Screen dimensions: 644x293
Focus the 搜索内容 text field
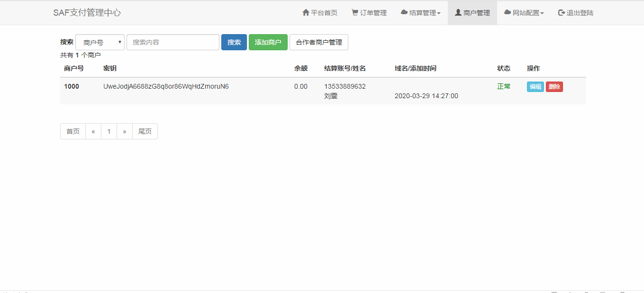click(x=173, y=42)
